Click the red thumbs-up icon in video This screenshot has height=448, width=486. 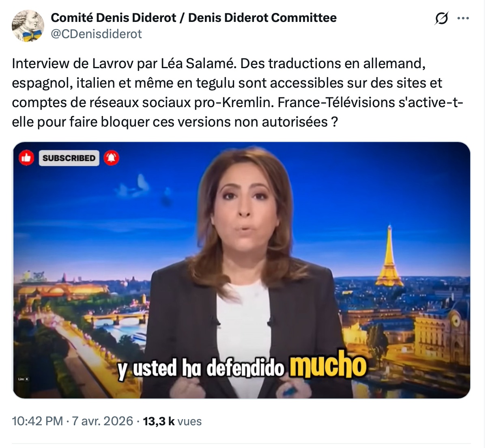point(26,158)
